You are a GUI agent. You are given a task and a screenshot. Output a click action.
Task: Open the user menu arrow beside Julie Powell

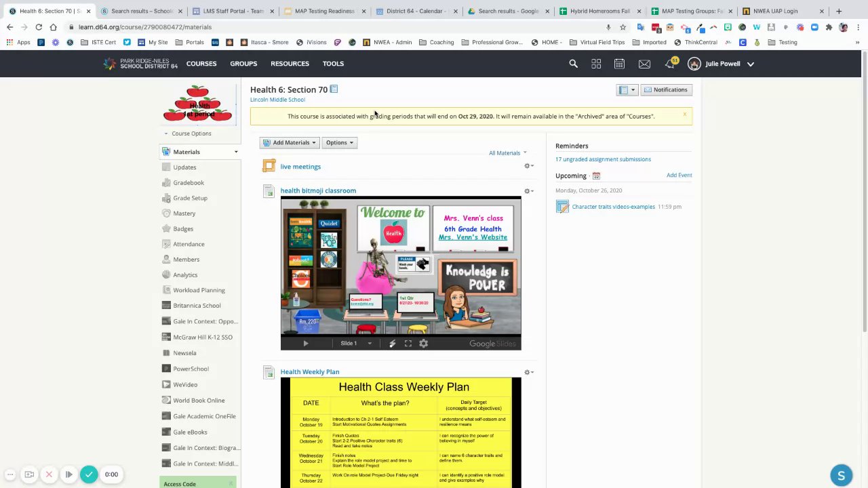(751, 64)
